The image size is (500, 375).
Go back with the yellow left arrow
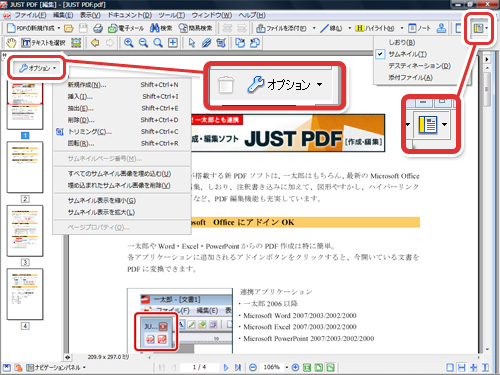(x=95, y=43)
